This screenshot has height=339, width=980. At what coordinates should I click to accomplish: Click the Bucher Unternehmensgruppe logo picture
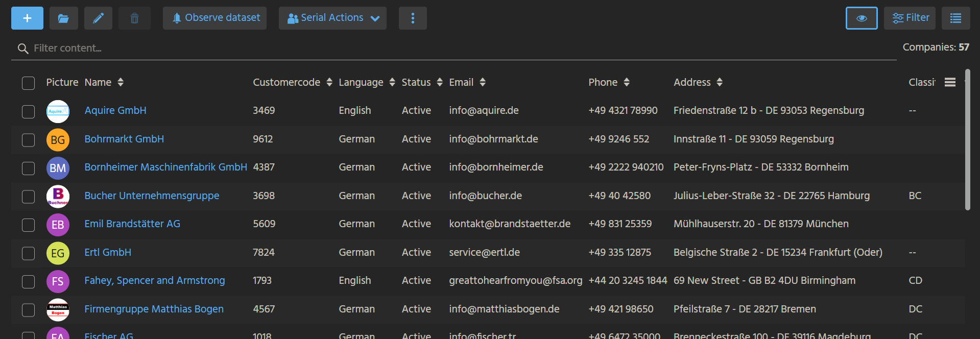click(x=58, y=196)
